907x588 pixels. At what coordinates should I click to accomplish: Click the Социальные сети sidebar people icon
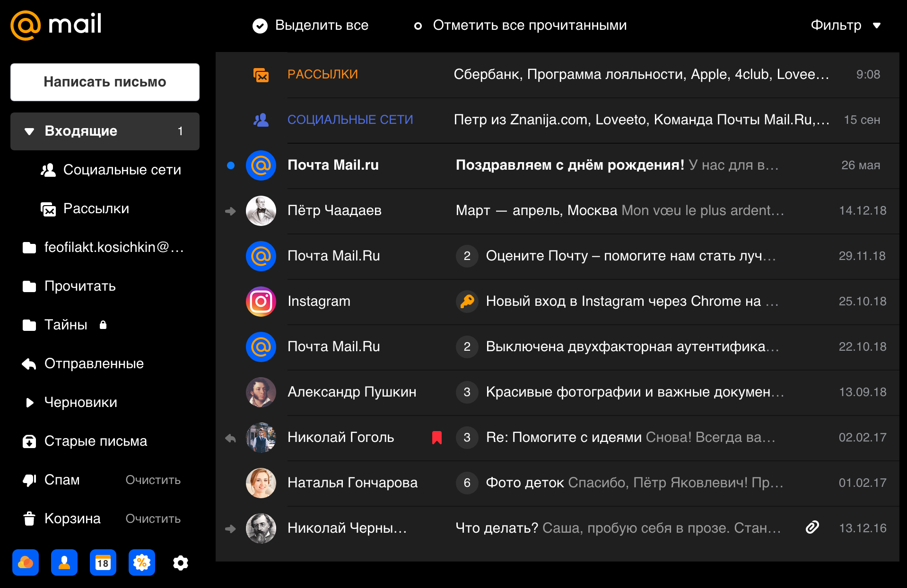(x=48, y=170)
